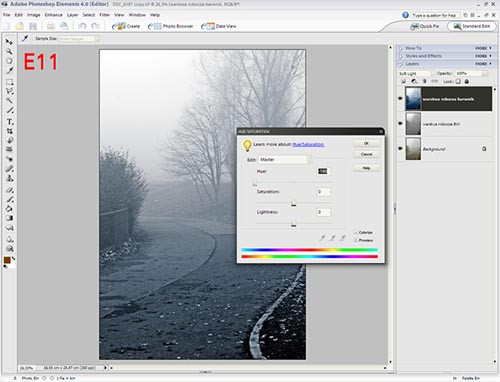Open the Filter menu
This screenshot has height=382, width=500.
104,15
